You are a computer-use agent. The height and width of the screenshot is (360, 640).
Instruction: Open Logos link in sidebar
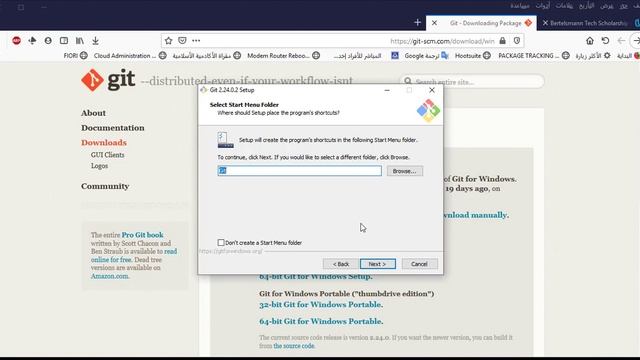tap(99, 166)
